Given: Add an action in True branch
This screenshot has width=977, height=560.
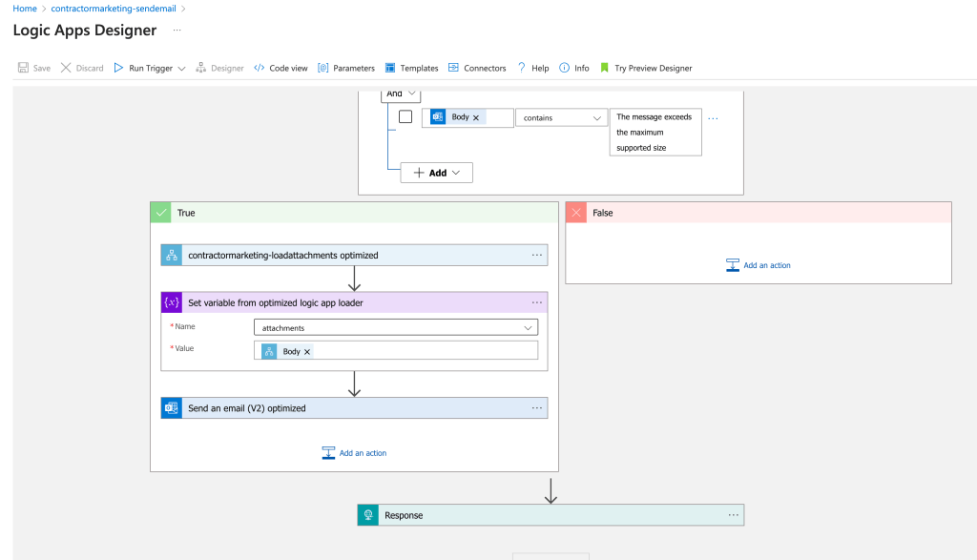Looking at the screenshot, I should pyautogui.click(x=355, y=453).
